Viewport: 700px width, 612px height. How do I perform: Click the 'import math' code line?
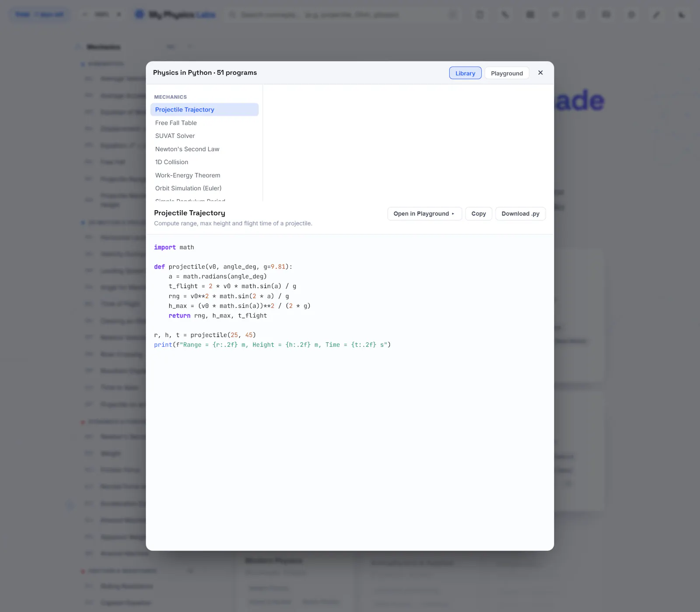click(x=174, y=247)
